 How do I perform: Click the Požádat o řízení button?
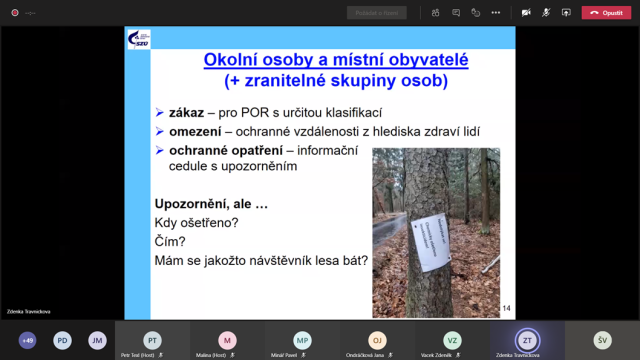pos(377,13)
